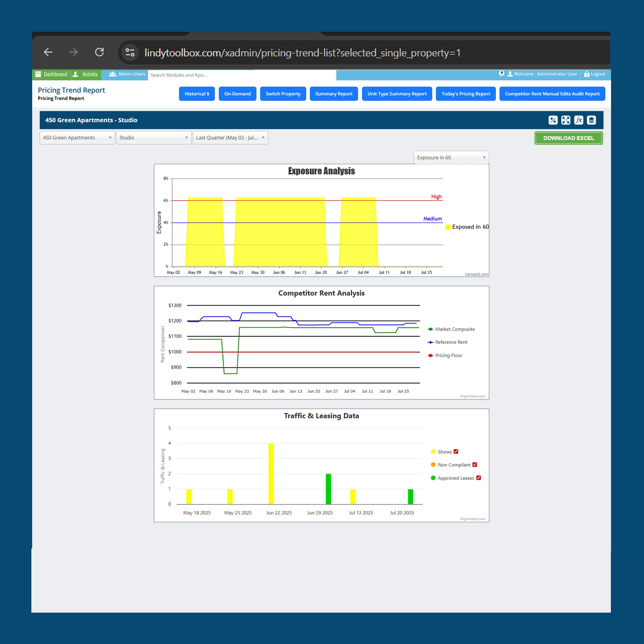
Task: Open the Exposure in 60 dropdown
Action: pyautogui.click(x=451, y=157)
